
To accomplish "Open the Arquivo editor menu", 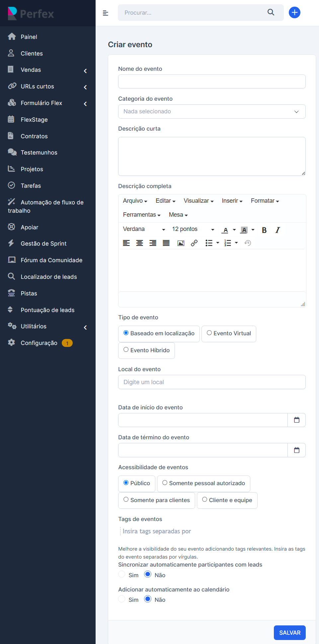I will coord(135,201).
